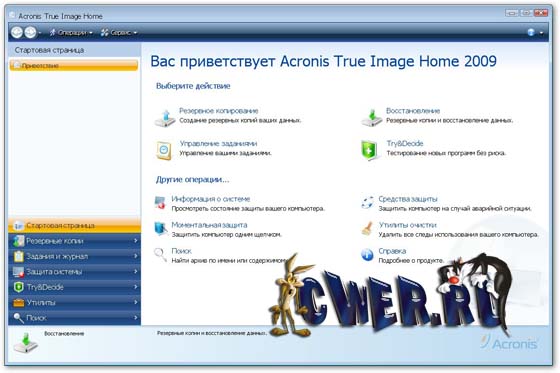Open the Управление заданиями clock icon

coord(164,150)
